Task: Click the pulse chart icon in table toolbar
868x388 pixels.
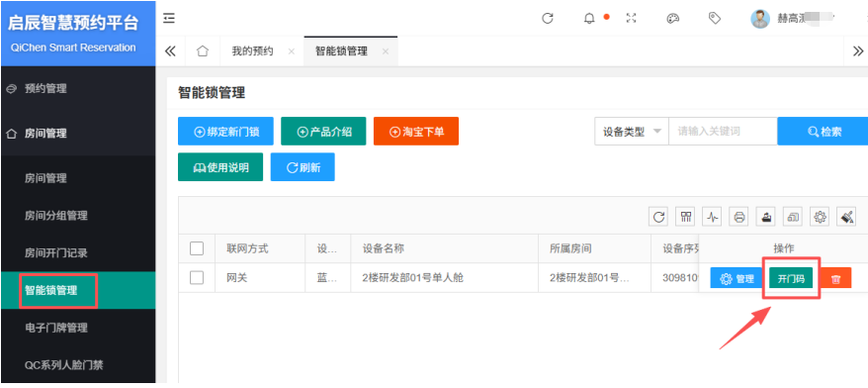Action: coord(713,217)
